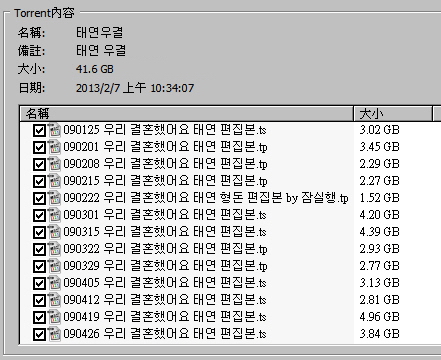
Task: Click the 090419 video file icon
Action: click(54, 317)
